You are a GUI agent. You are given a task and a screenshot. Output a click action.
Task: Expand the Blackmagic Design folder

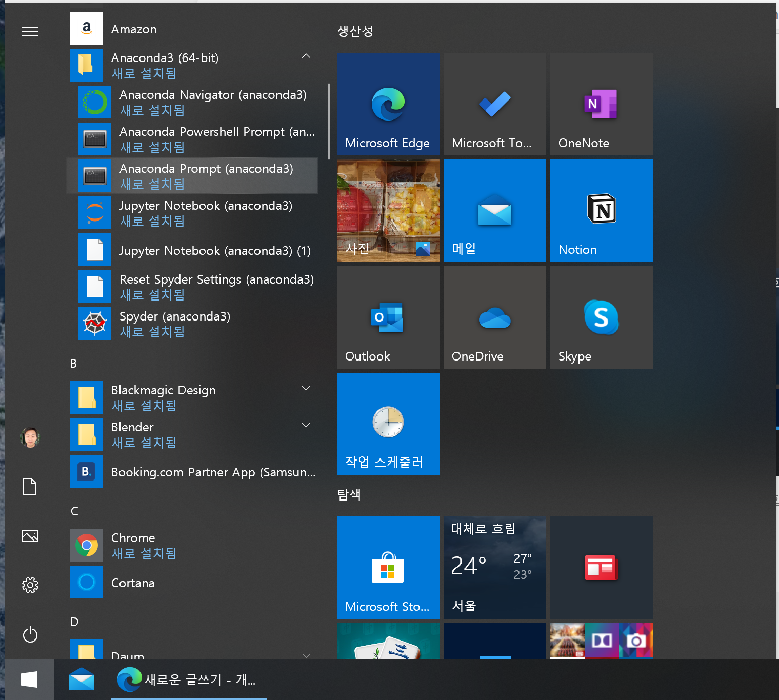306,388
